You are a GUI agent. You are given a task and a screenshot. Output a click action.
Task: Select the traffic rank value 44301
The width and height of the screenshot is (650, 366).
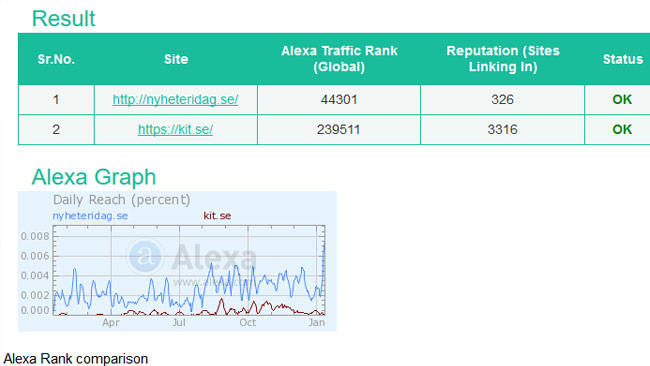tap(339, 99)
